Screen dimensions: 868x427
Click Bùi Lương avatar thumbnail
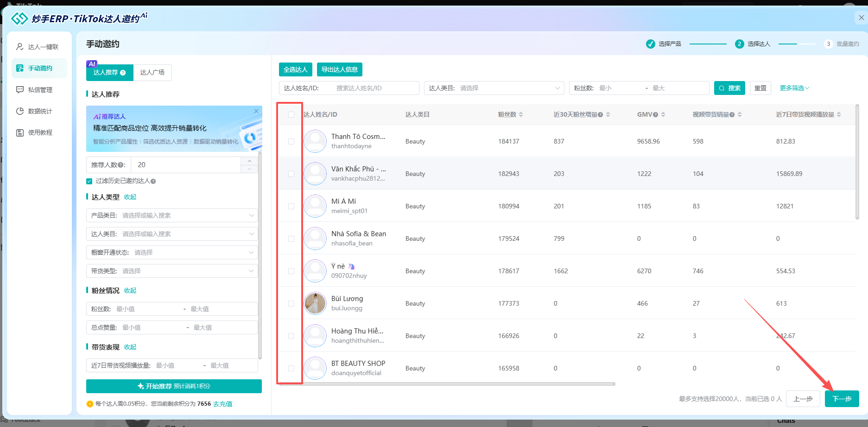tap(315, 303)
